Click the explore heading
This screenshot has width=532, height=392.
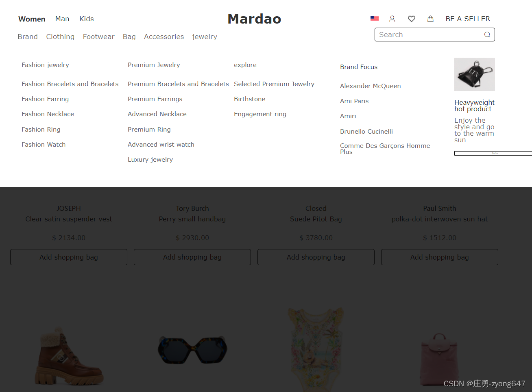[x=245, y=65]
